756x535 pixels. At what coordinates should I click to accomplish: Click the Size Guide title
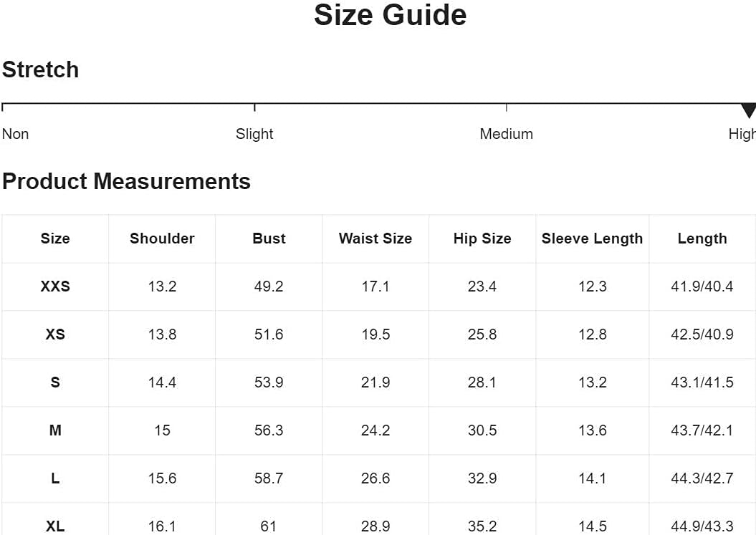(x=390, y=15)
